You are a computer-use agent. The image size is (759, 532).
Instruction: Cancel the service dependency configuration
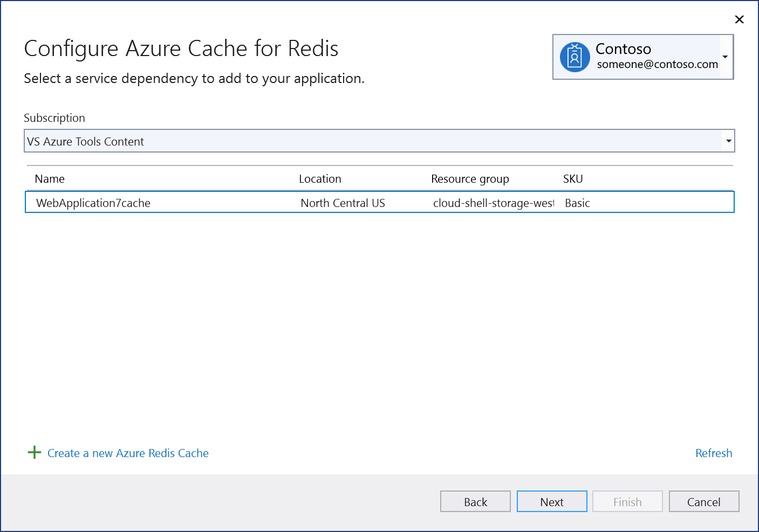(x=703, y=501)
